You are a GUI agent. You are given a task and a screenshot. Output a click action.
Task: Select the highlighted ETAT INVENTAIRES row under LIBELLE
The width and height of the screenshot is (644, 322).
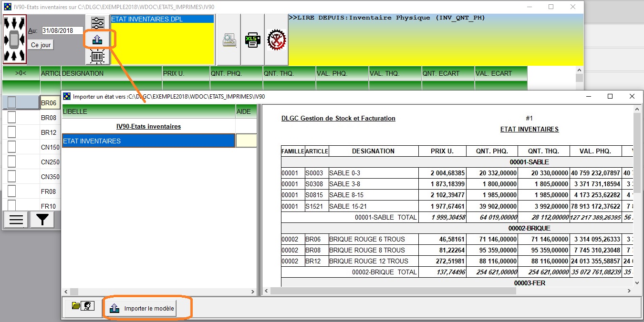point(148,141)
